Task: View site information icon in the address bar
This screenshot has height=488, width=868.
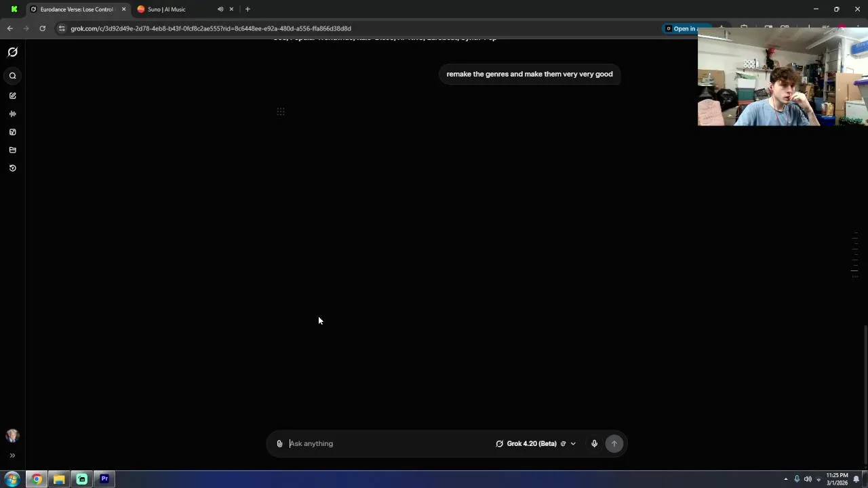Action: coord(62,28)
